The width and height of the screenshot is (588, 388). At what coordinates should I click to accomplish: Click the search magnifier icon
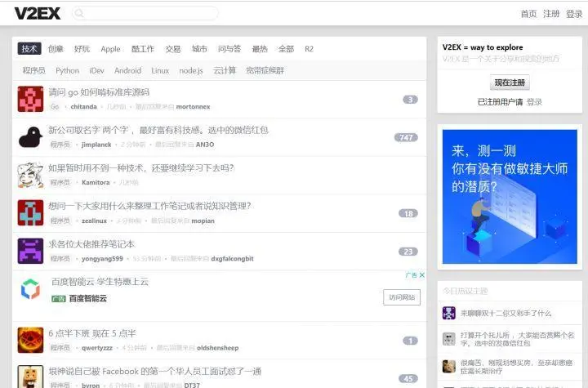coord(78,14)
